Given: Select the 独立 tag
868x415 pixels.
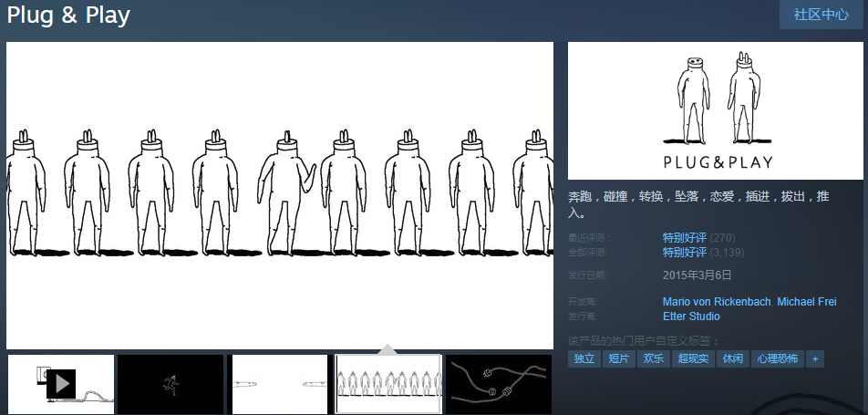Looking at the screenshot, I should 584,359.
